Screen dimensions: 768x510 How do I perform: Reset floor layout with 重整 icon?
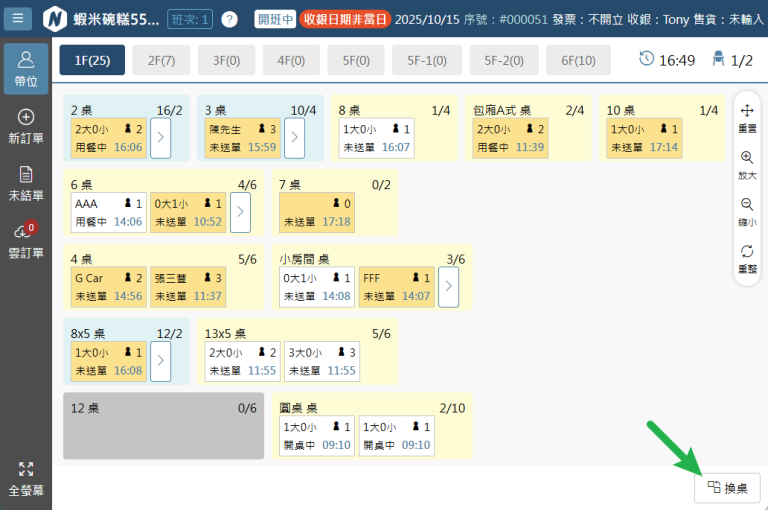(747, 258)
